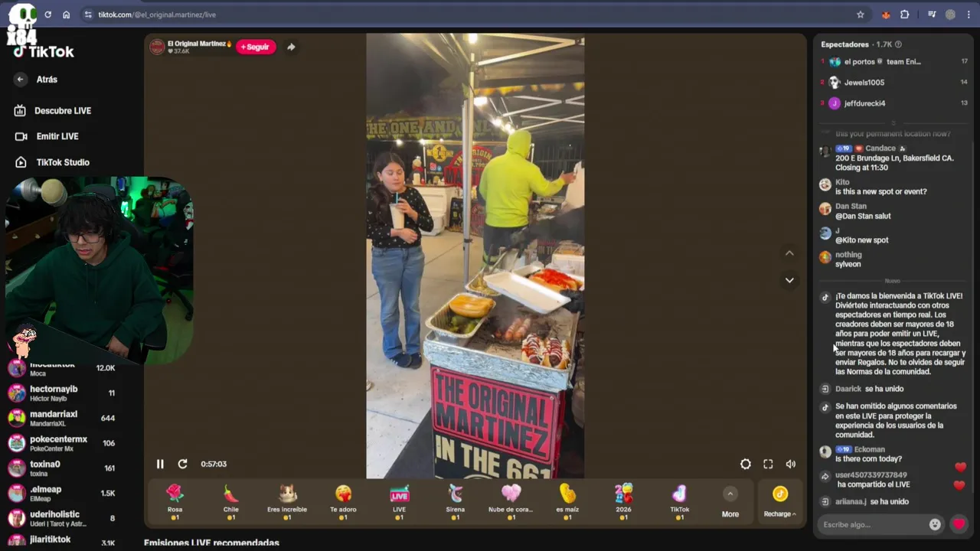The width and height of the screenshot is (980, 551).
Task: Open jilaritiktok in followed list
Action: (x=61, y=541)
